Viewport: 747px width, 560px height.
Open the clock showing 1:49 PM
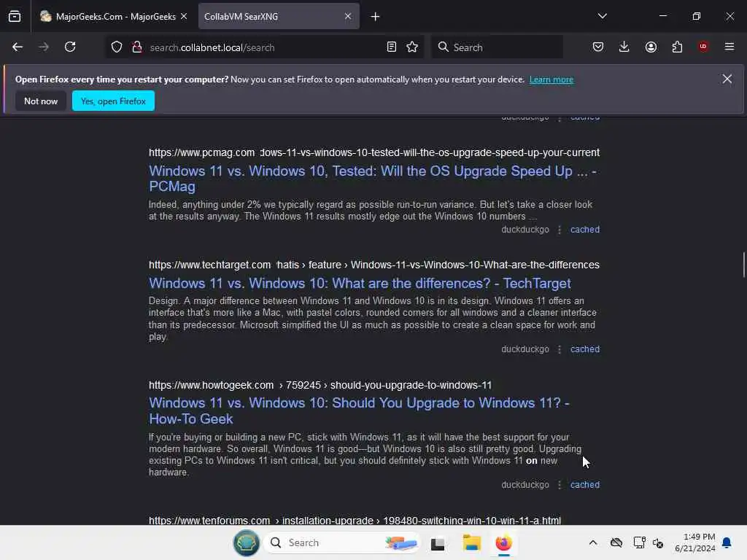pos(695,542)
